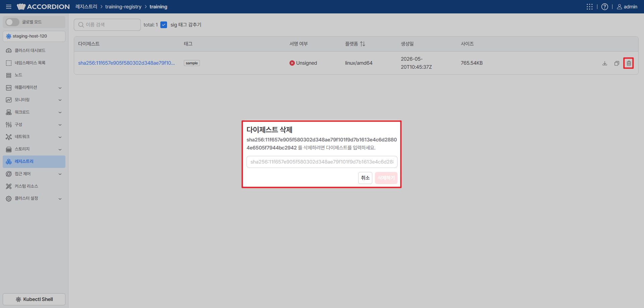The height and width of the screenshot is (308, 644).
Task: Open 클러스터 대시보드 in sidebar
Action: tap(34, 51)
